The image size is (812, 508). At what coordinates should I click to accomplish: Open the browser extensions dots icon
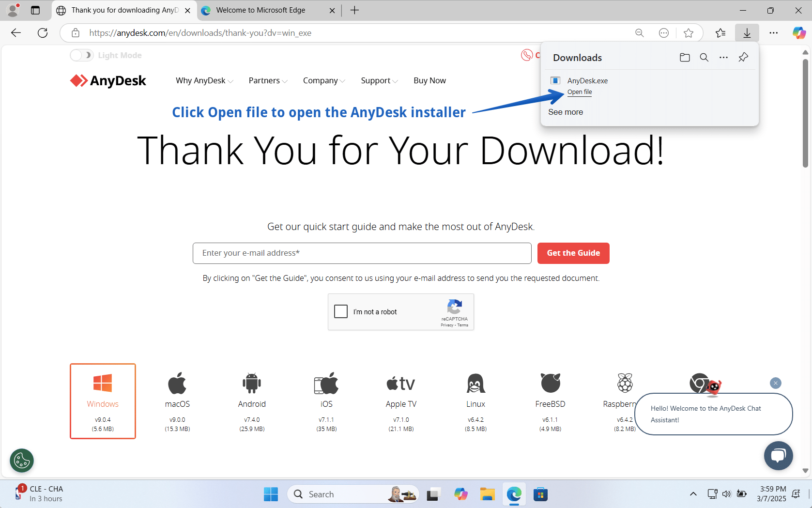coord(664,33)
